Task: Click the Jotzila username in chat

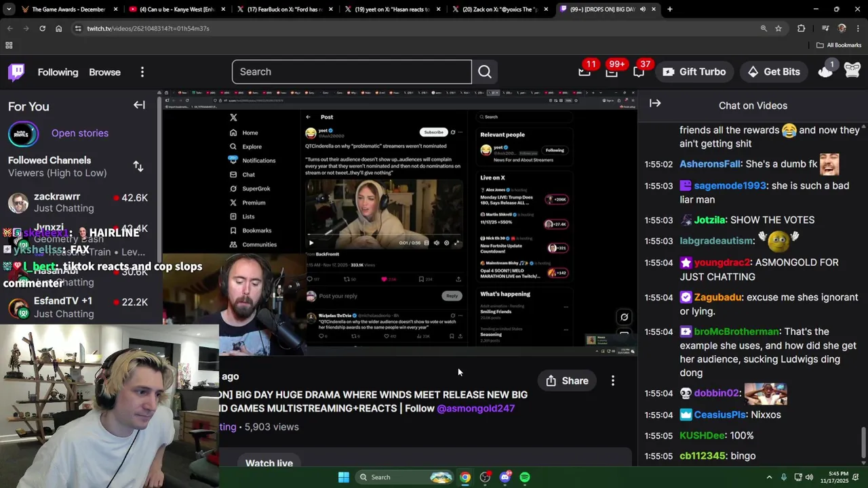Action: 710,220
